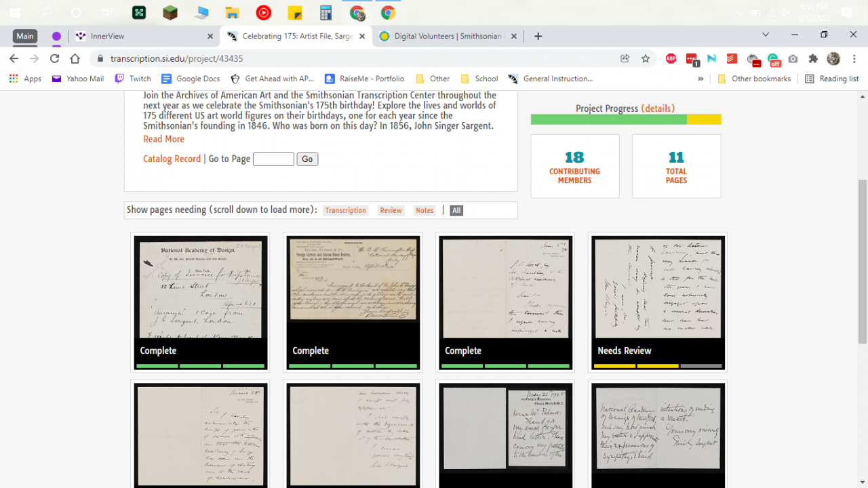Screen dimensions: 868x488
Task: Open the General Instruction bookmark
Action: coord(551,79)
